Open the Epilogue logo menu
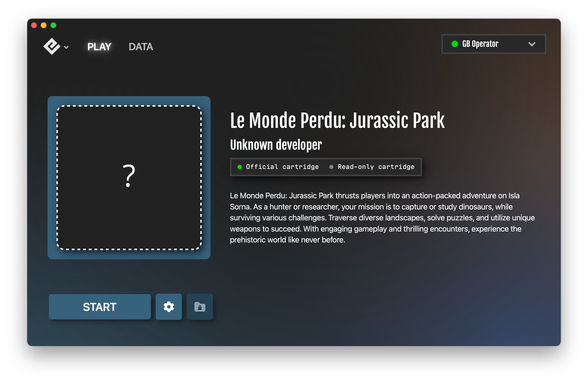The height and width of the screenshot is (382, 588). click(x=52, y=46)
